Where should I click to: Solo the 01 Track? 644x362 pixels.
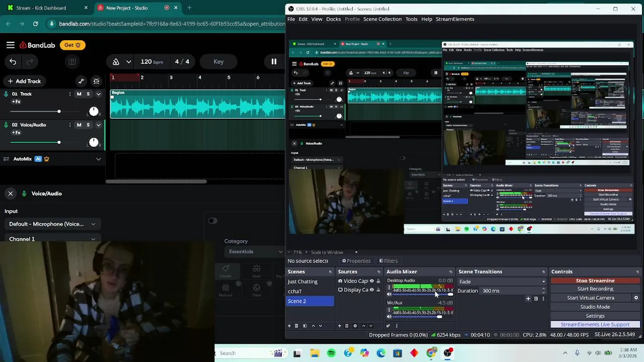[x=88, y=94]
